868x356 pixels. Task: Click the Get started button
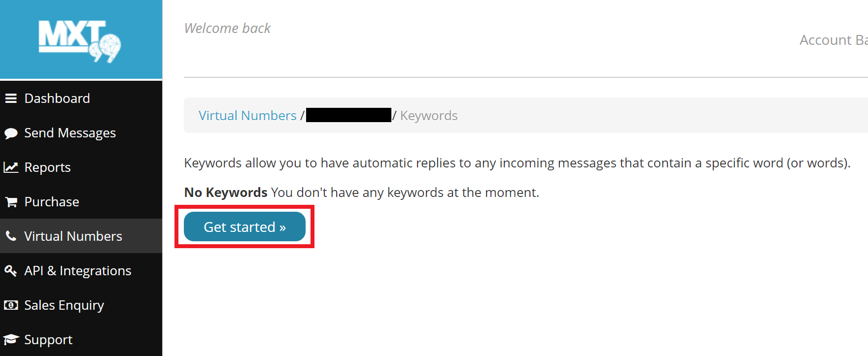[x=244, y=227]
